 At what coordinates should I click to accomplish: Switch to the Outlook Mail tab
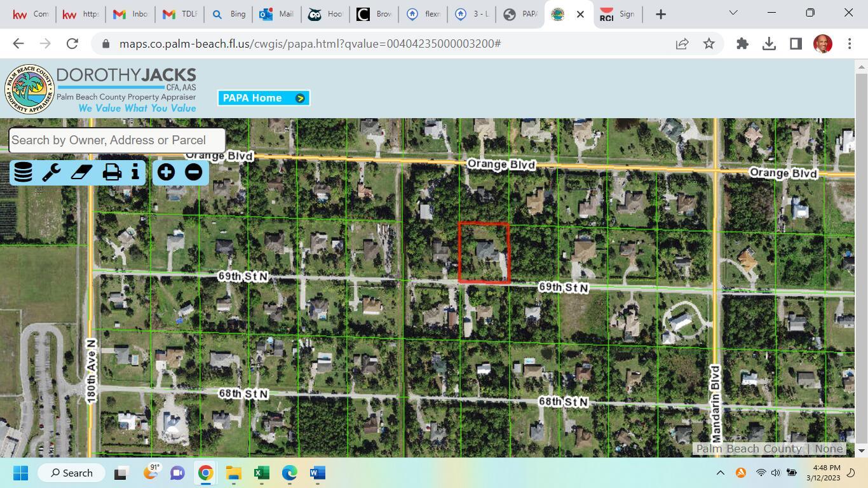coord(276,13)
